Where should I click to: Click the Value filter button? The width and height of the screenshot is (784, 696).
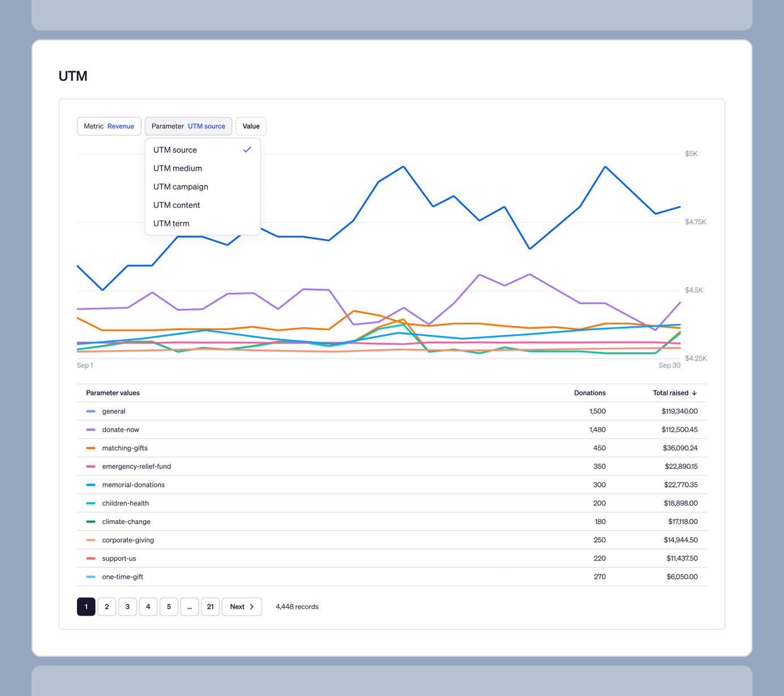[x=251, y=126]
